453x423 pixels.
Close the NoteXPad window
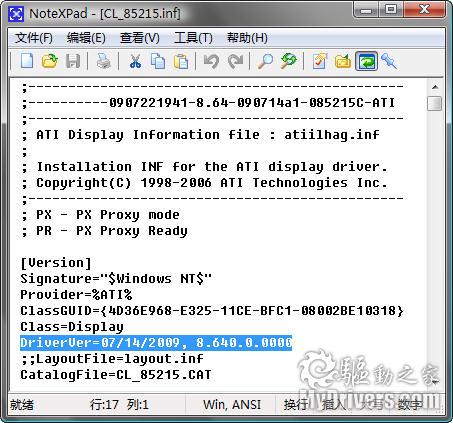424,10
